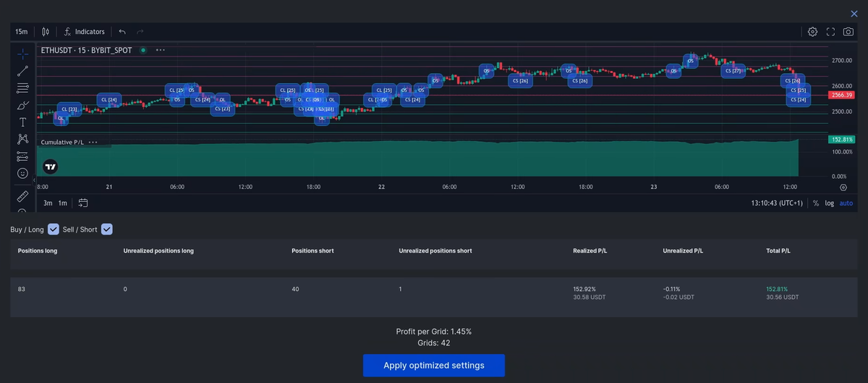Image resolution: width=868 pixels, height=383 pixels.
Task: Collapse the drawing toolbar with side arrow
Action: click(34, 179)
